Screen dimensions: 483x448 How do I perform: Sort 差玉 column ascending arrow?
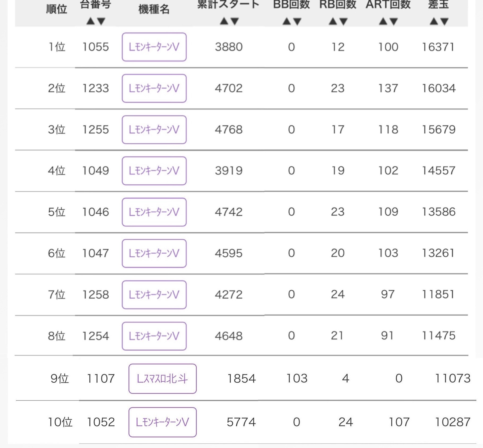point(434,21)
